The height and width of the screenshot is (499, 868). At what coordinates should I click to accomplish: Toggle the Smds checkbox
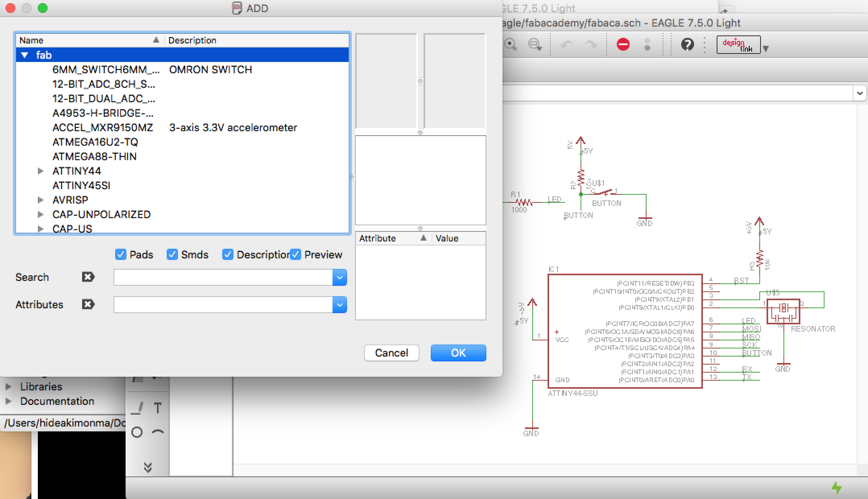(x=172, y=254)
